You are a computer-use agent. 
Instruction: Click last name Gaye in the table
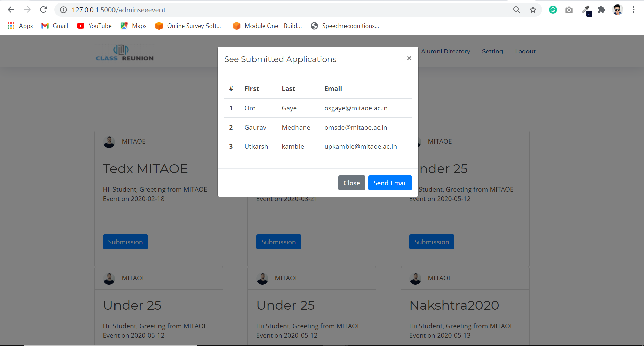pos(289,108)
